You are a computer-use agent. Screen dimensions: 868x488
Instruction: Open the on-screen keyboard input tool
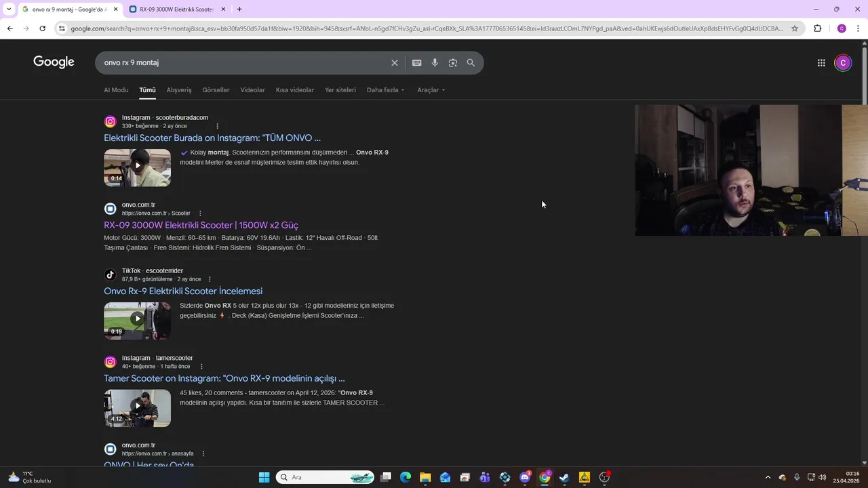pyautogui.click(x=416, y=62)
